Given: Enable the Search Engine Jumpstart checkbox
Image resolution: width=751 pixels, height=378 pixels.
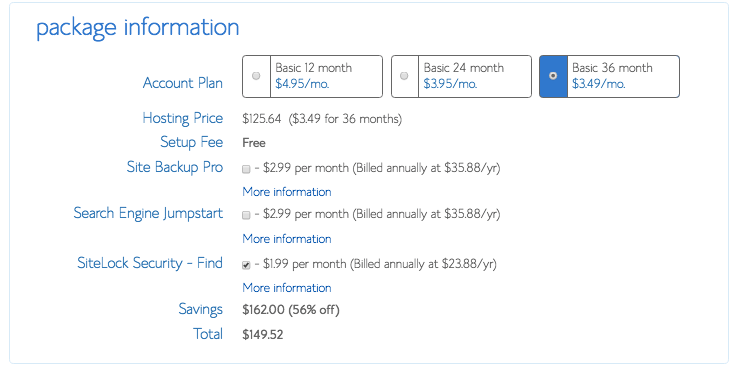Looking at the screenshot, I should (x=246, y=215).
